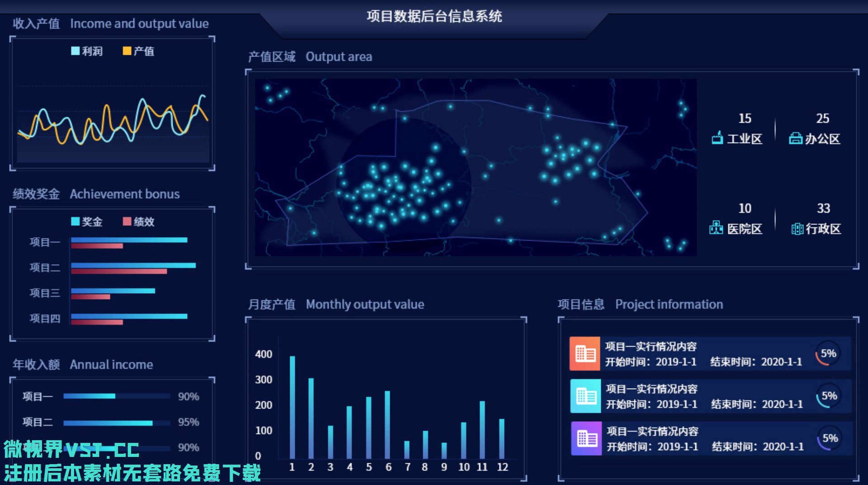The width and height of the screenshot is (868, 485).
Task: Click the office zone (办公区) icon
Action: [x=795, y=138]
